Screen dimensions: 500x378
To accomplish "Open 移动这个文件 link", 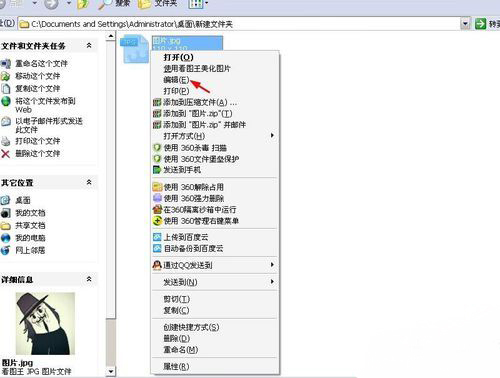I will pos(38,76).
